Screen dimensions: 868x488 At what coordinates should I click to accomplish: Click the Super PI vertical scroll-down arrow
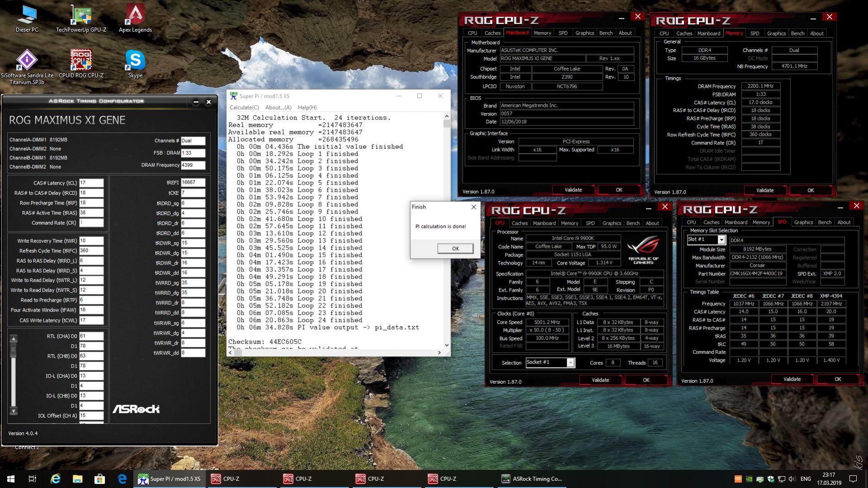point(446,345)
